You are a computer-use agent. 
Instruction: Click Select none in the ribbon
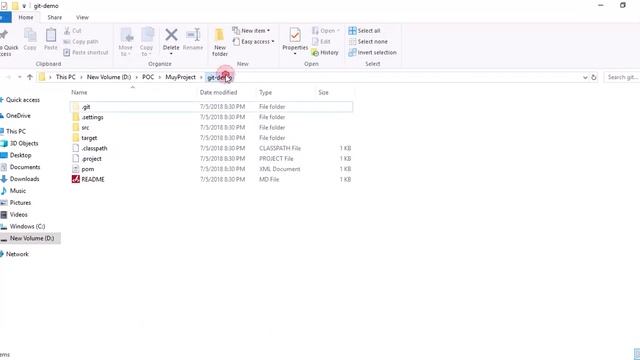click(368, 42)
